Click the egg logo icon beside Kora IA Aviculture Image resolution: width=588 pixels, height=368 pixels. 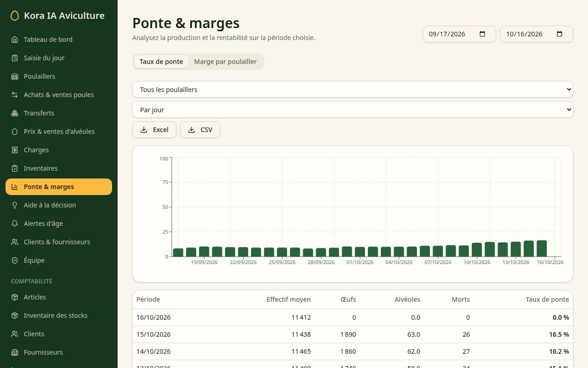click(15, 16)
